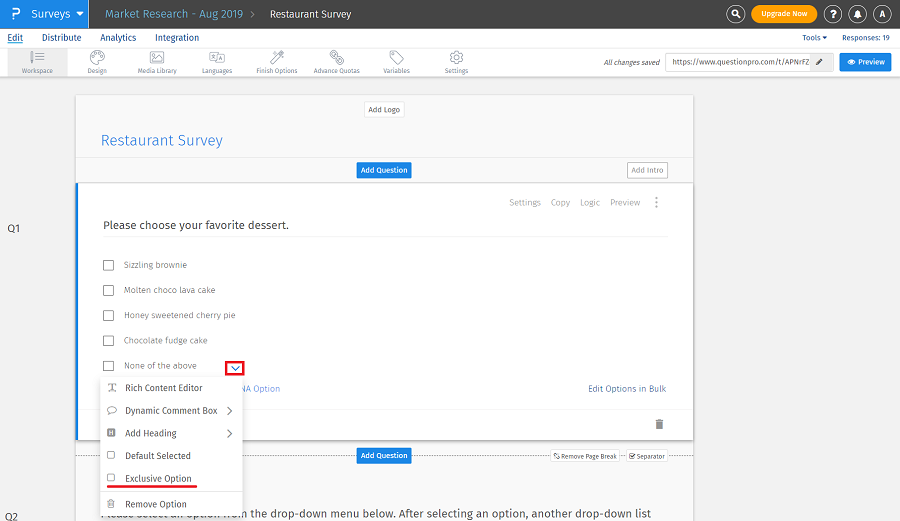Image resolution: width=900 pixels, height=521 pixels.
Task: Switch to the Analytics tab
Action: pyautogui.click(x=118, y=38)
